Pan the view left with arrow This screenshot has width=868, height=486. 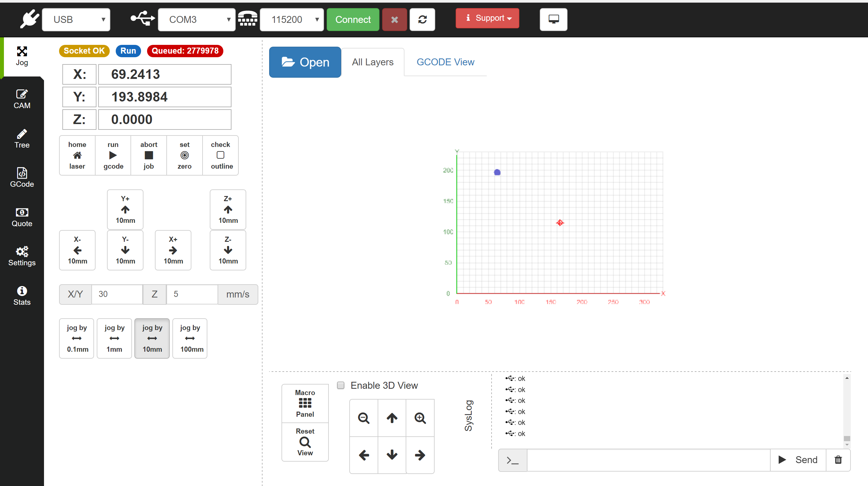pos(364,455)
